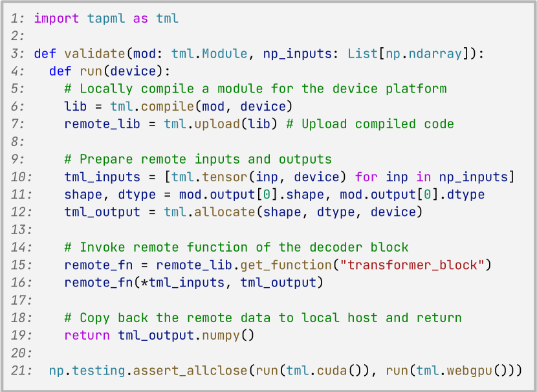Click the "tml_output" variable on line 12
This screenshot has width=537, height=392.
click(x=102, y=212)
